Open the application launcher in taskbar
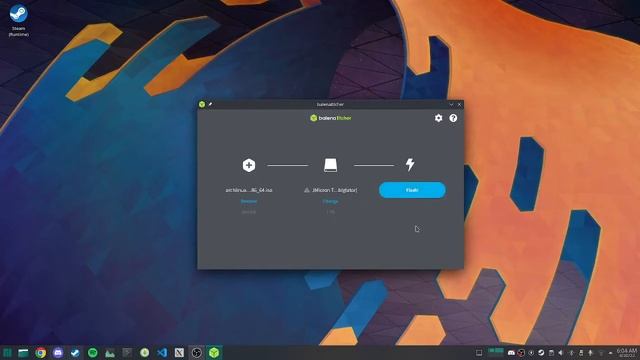This screenshot has height=360, width=640. point(7,353)
